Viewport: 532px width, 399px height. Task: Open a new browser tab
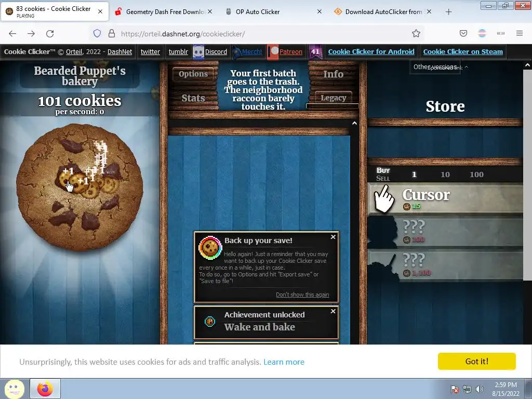click(x=448, y=12)
